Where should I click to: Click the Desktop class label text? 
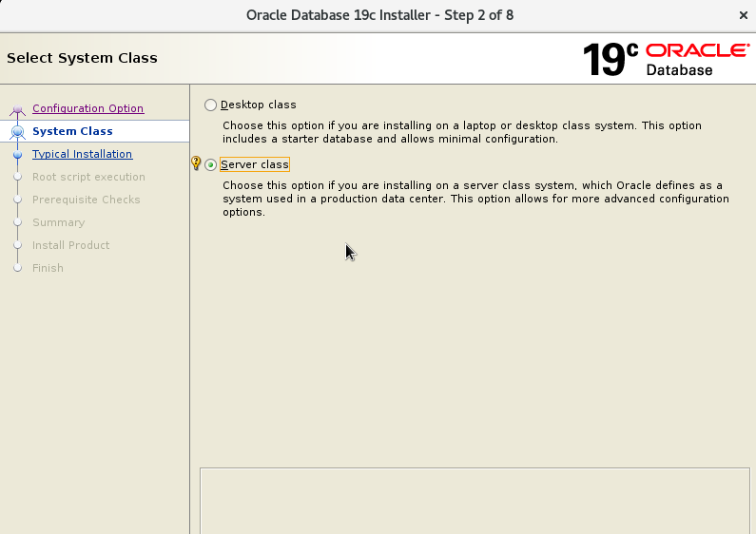click(x=259, y=105)
